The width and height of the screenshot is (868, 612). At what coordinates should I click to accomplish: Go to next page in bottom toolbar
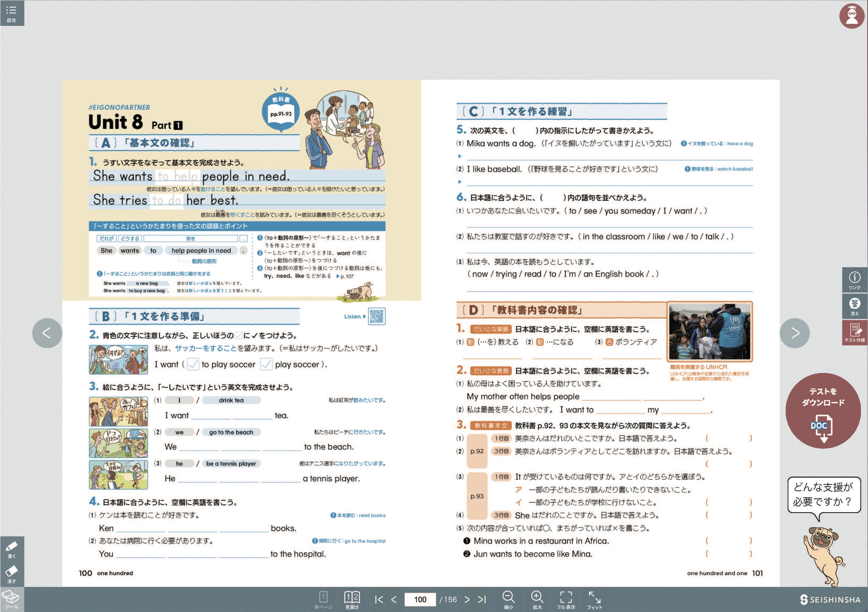pyautogui.click(x=467, y=599)
